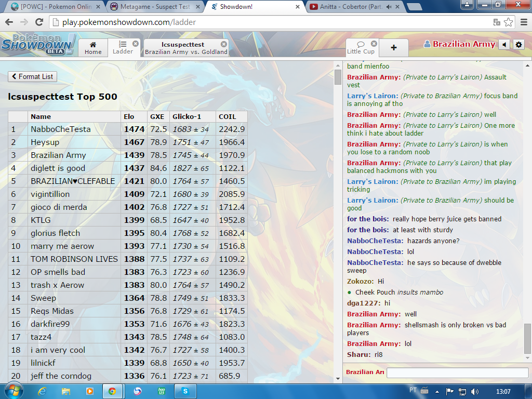Switch to the Little Cup chat tab
The width and height of the screenshot is (532, 399).
pyautogui.click(x=361, y=47)
